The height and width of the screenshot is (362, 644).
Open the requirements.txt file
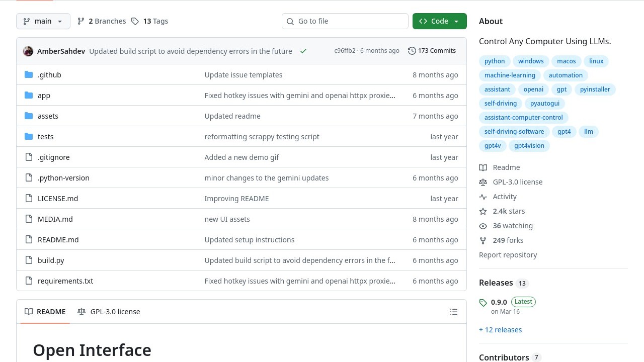(x=65, y=281)
